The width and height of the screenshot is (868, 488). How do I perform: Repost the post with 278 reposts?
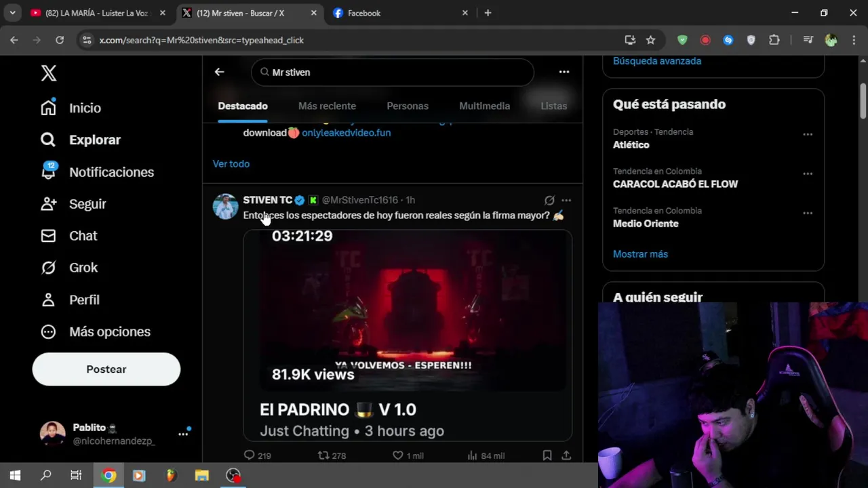click(x=332, y=455)
